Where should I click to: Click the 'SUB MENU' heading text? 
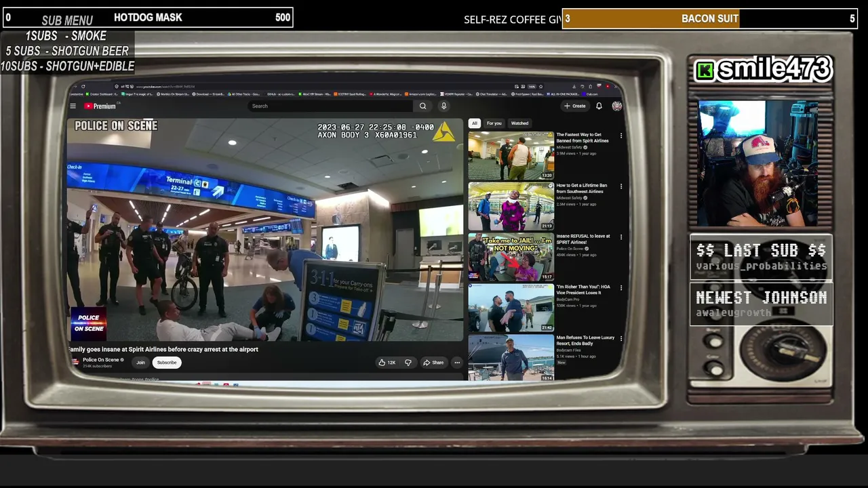pyautogui.click(x=67, y=21)
